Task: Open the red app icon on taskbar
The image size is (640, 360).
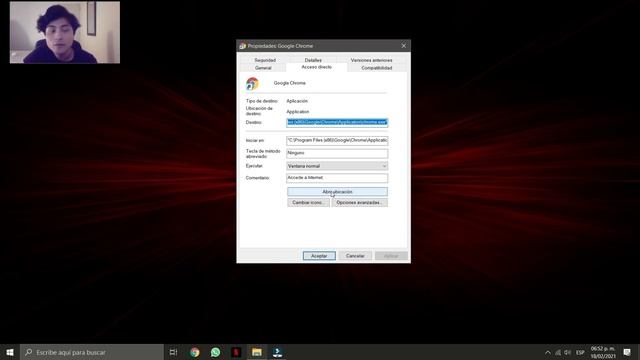Action: coord(236,352)
